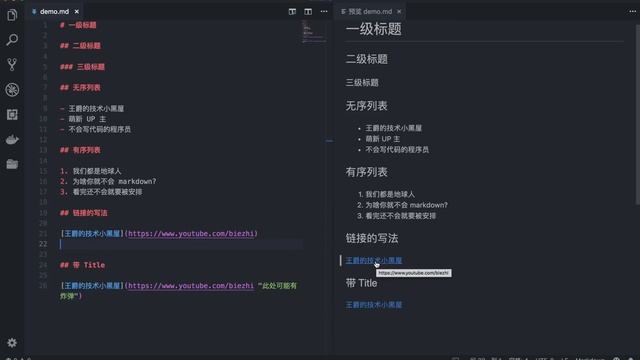Click the 链接的写法 heading in preview

click(372, 238)
